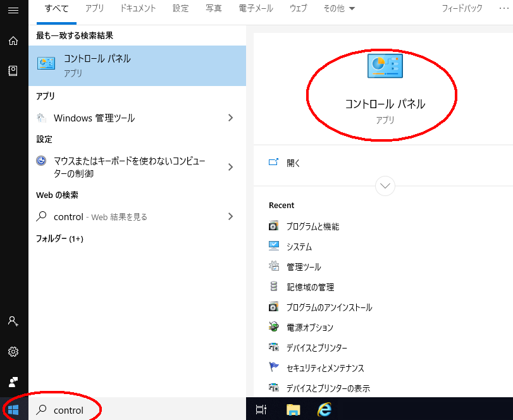Expand the circular chevron under 開く
Screen dimensions: 513x420
coord(385,186)
